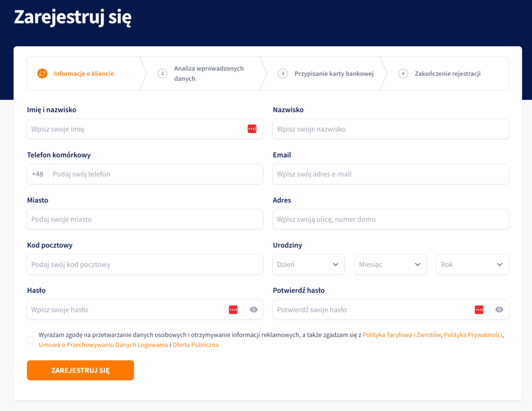Click the Kod pocztowy input field
The image size is (532, 411).
[144, 264]
